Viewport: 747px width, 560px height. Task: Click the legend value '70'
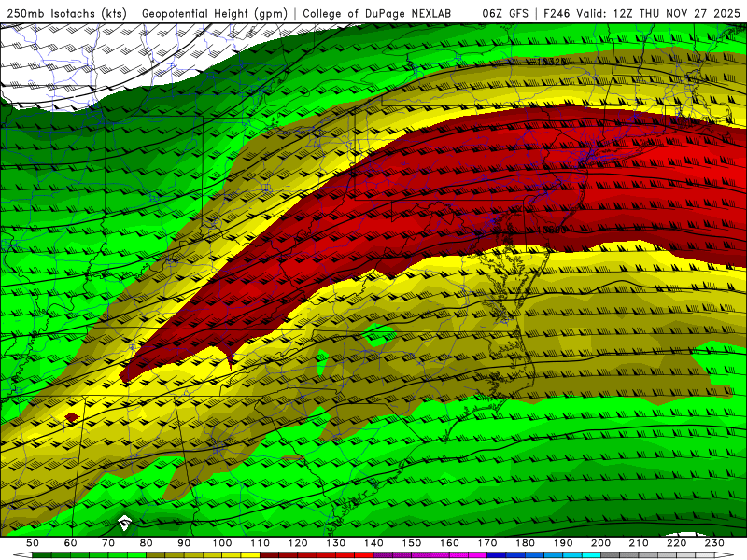108,543
